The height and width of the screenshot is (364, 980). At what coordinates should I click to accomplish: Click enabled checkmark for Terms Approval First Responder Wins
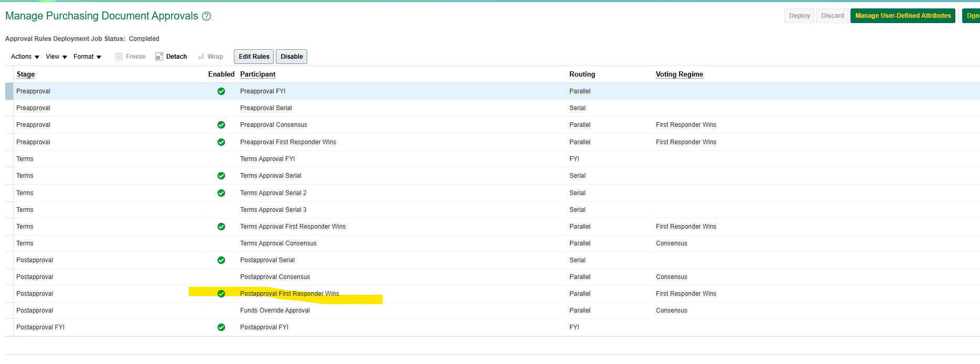tap(221, 227)
